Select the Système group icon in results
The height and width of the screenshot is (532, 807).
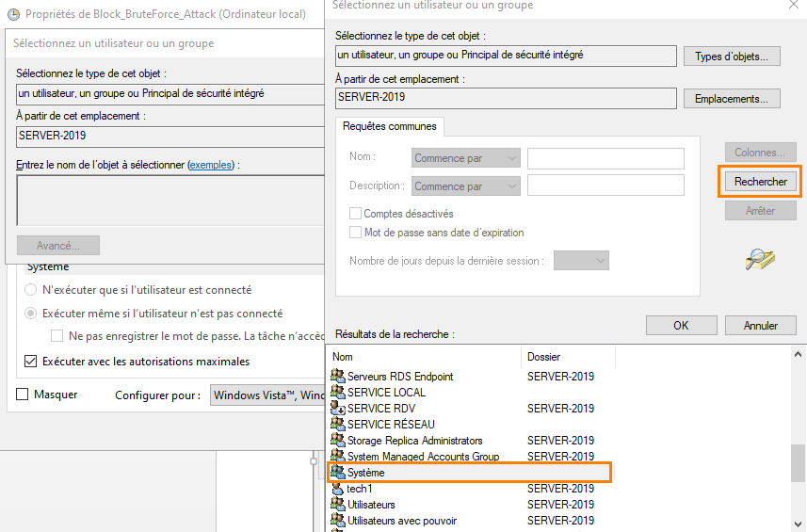[x=339, y=473]
